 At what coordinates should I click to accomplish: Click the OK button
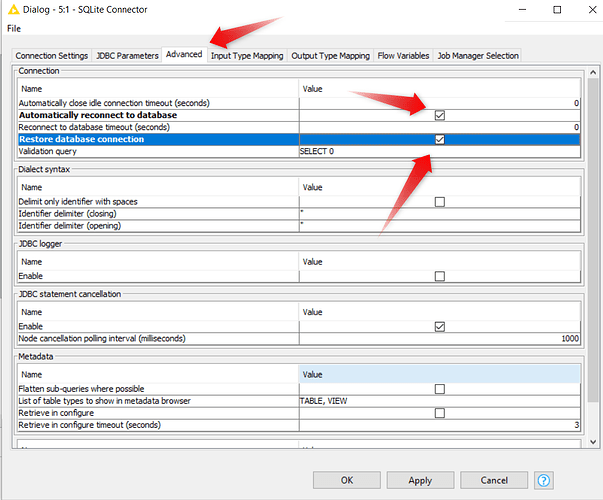pyautogui.click(x=346, y=480)
